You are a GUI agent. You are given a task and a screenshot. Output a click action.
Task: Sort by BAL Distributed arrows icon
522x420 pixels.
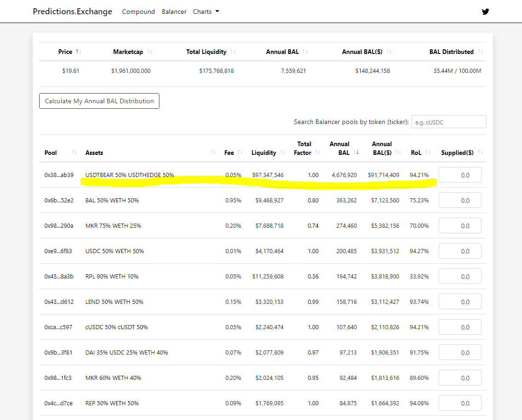tap(480, 52)
